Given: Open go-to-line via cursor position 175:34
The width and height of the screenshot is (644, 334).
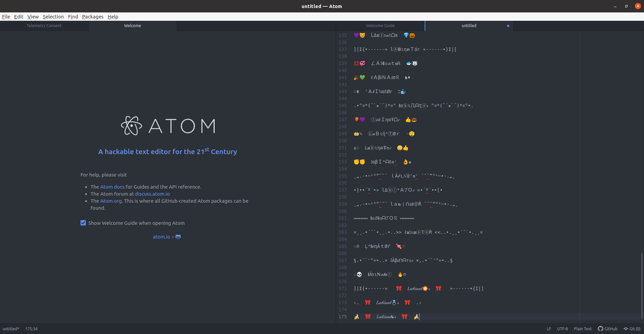Looking at the screenshot, I should 32,329.
